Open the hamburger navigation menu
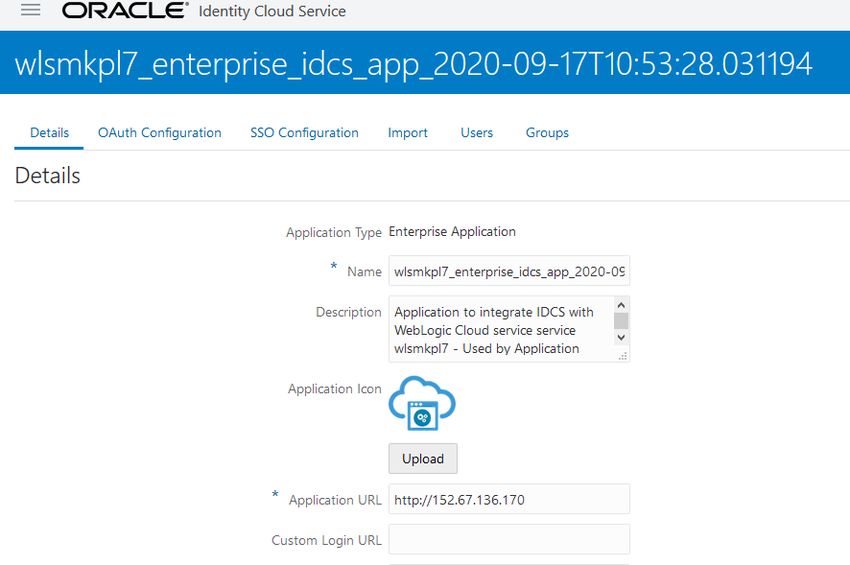This screenshot has height=565, width=850. coord(30,10)
